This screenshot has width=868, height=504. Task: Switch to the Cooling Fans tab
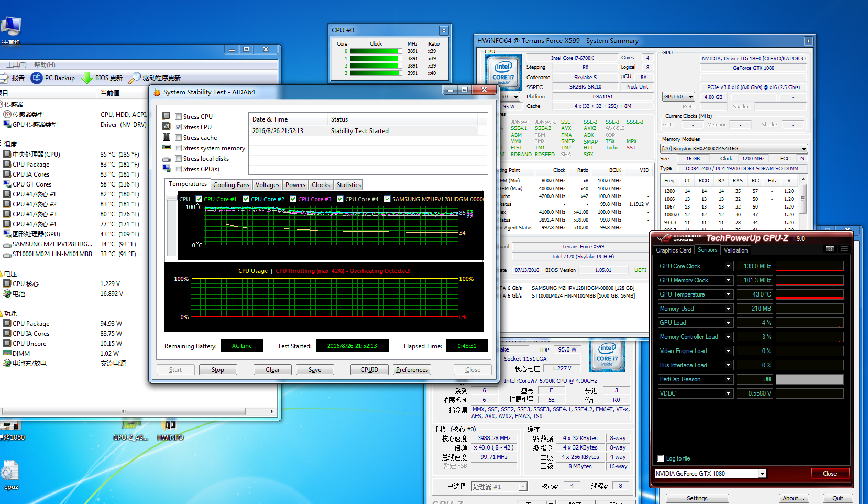coord(231,185)
